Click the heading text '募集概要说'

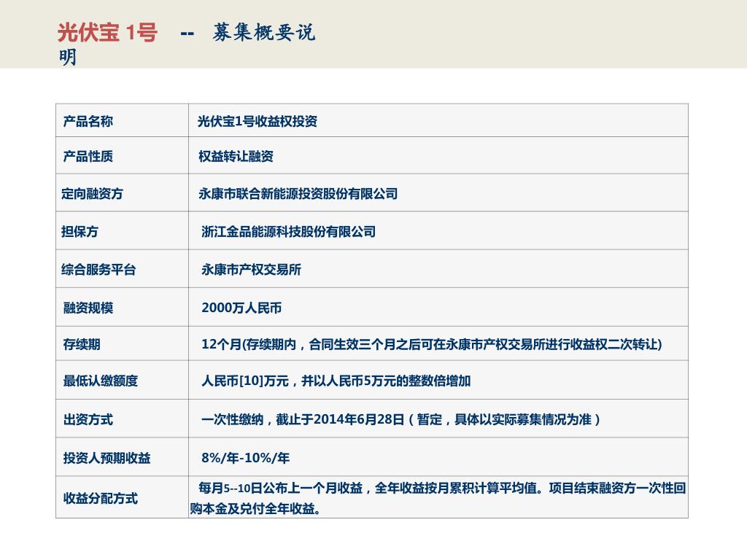pos(263,32)
